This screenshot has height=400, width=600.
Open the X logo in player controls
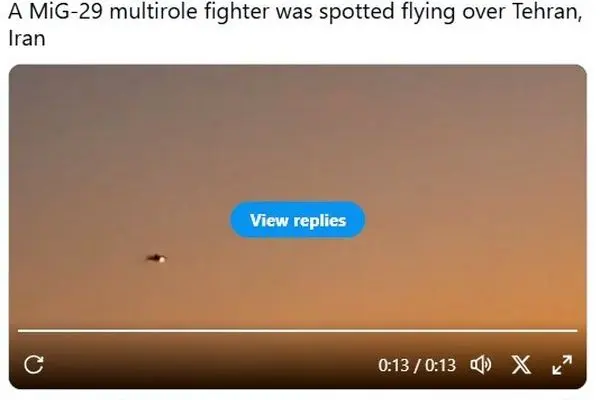pyautogui.click(x=521, y=364)
